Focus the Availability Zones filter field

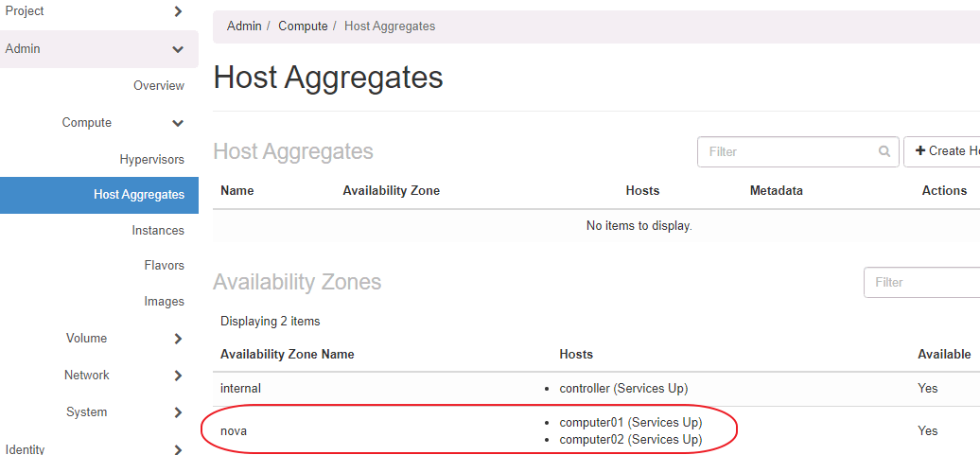(922, 282)
